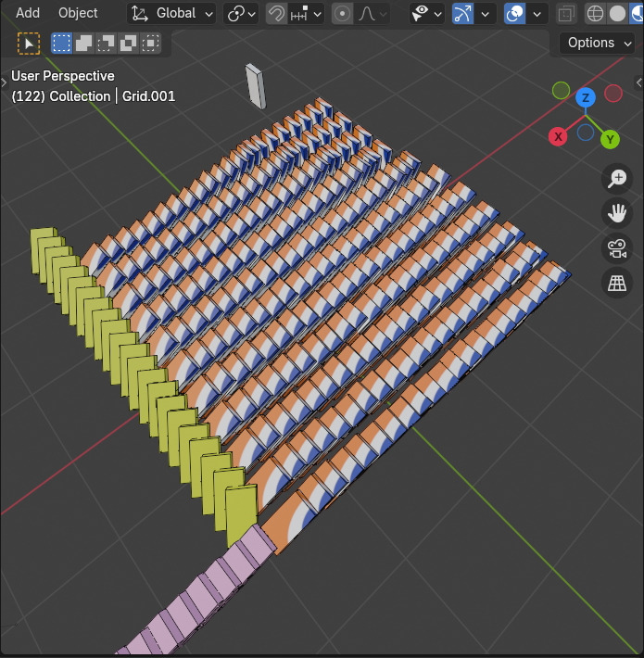Open the Add menu
Viewport: 644px width, 658px height.
pos(28,13)
